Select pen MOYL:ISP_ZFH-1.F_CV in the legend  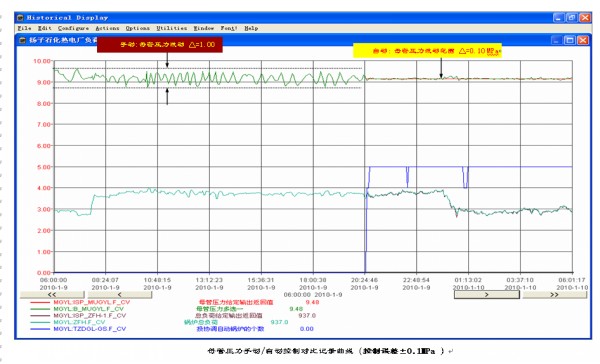click(90, 316)
